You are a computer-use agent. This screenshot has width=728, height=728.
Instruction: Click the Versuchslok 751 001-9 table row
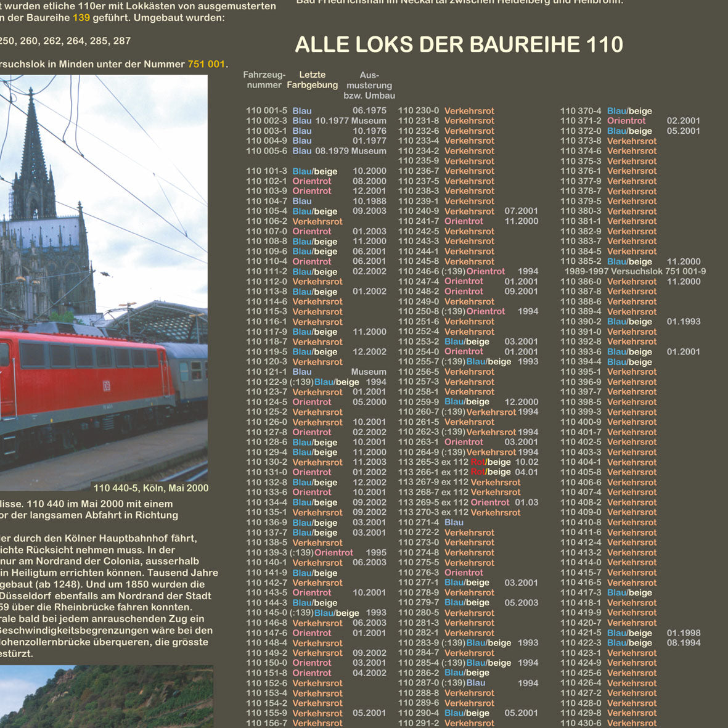click(635, 271)
